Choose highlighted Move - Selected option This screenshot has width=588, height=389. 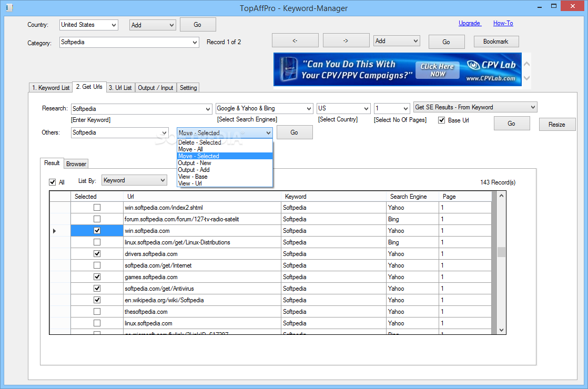tap(225, 156)
